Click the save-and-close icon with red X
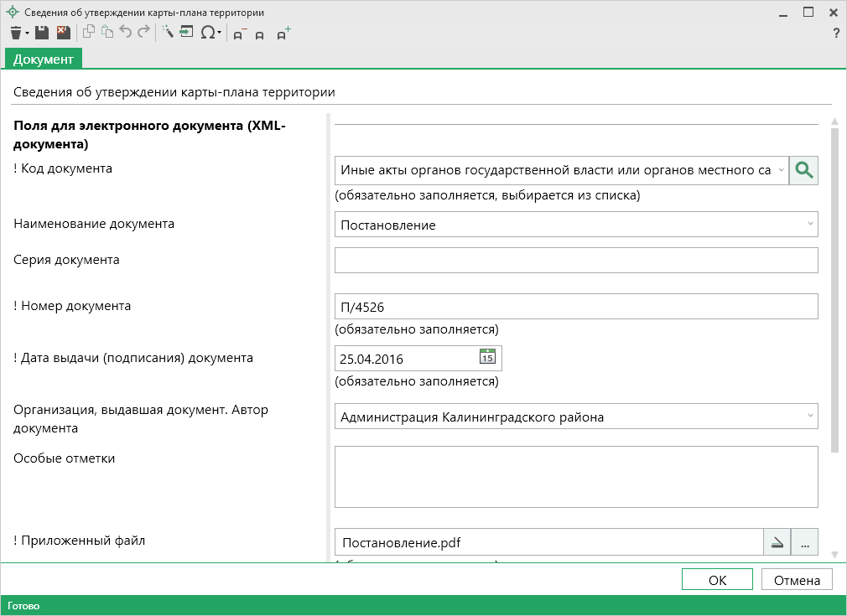Screen dimensions: 847x616 (x=63, y=33)
